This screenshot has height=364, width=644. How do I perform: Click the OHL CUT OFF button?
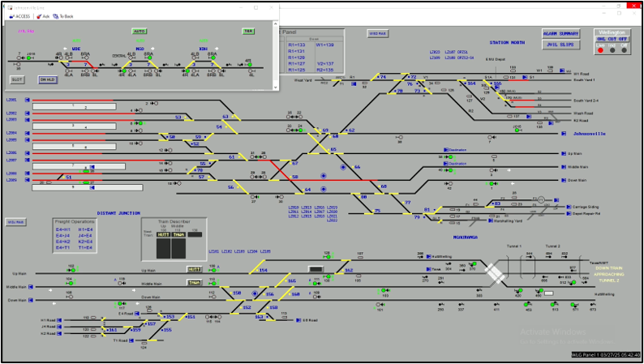coord(612,39)
